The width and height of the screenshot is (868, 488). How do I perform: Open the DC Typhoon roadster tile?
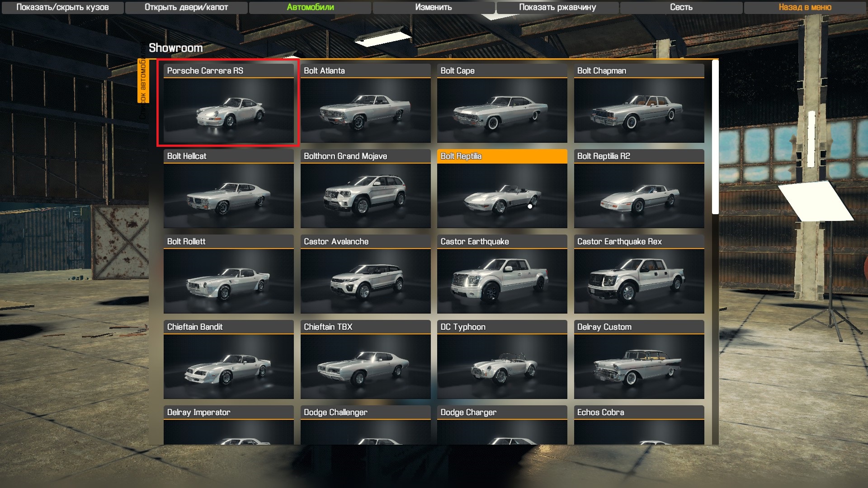point(502,359)
